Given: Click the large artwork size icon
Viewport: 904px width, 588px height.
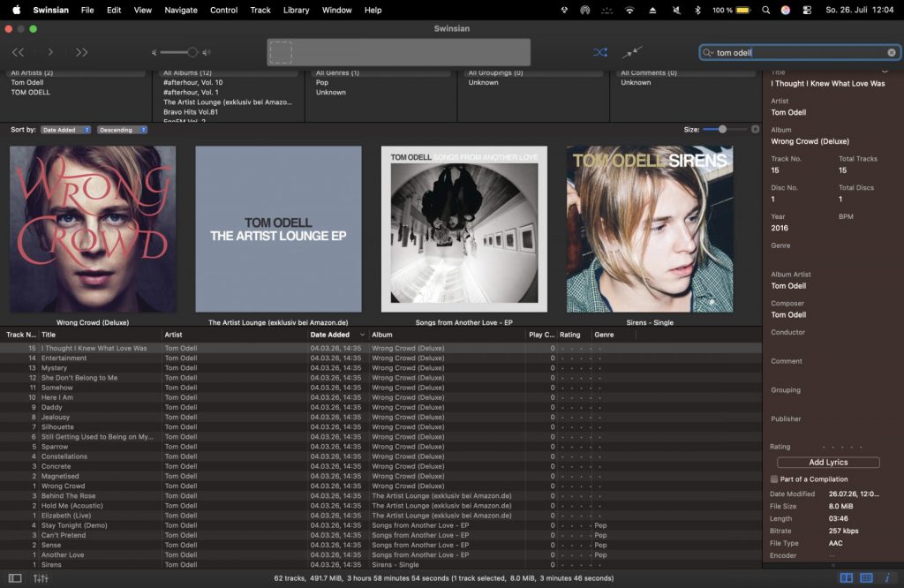Looking at the screenshot, I should [756, 130].
